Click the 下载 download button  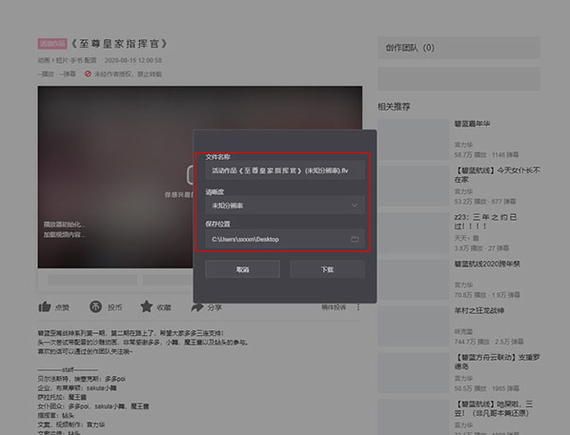coord(327,269)
